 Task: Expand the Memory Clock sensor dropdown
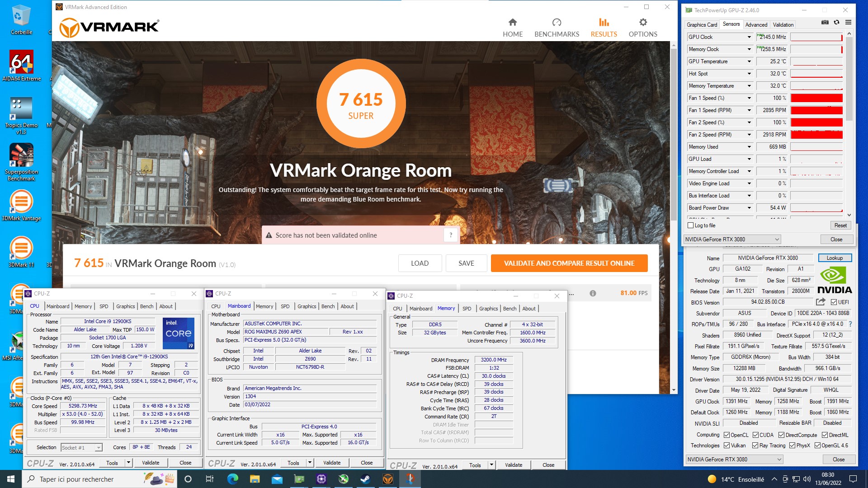click(749, 49)
